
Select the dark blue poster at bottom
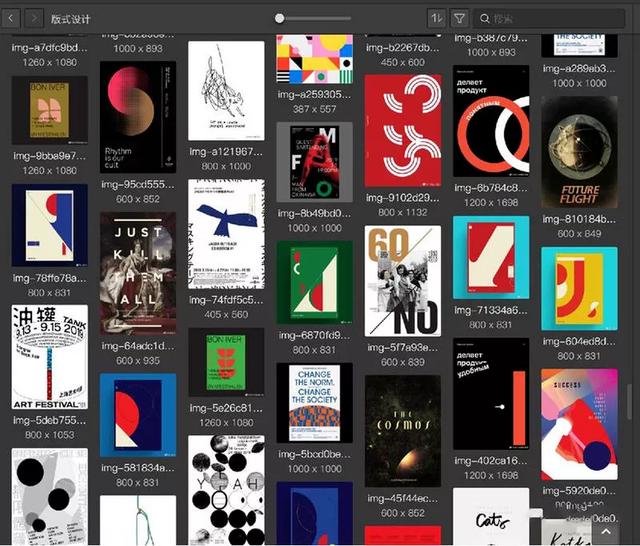coord(314,513)
